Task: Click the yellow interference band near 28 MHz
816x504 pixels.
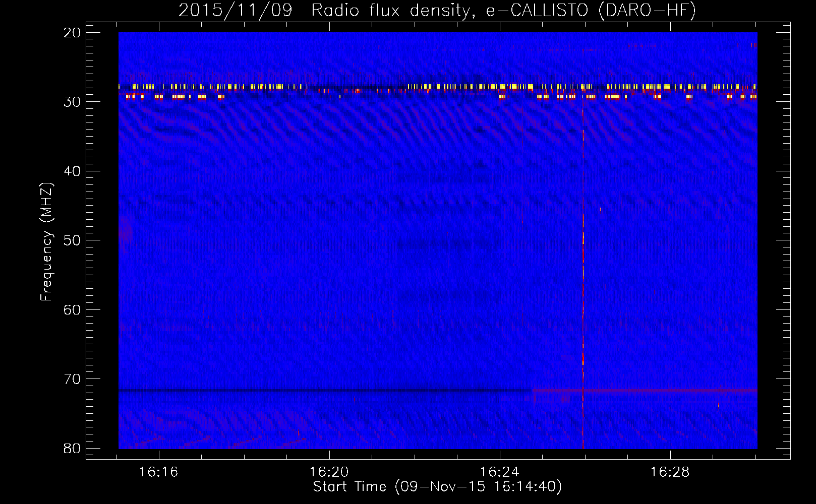Action: point(438,87)
